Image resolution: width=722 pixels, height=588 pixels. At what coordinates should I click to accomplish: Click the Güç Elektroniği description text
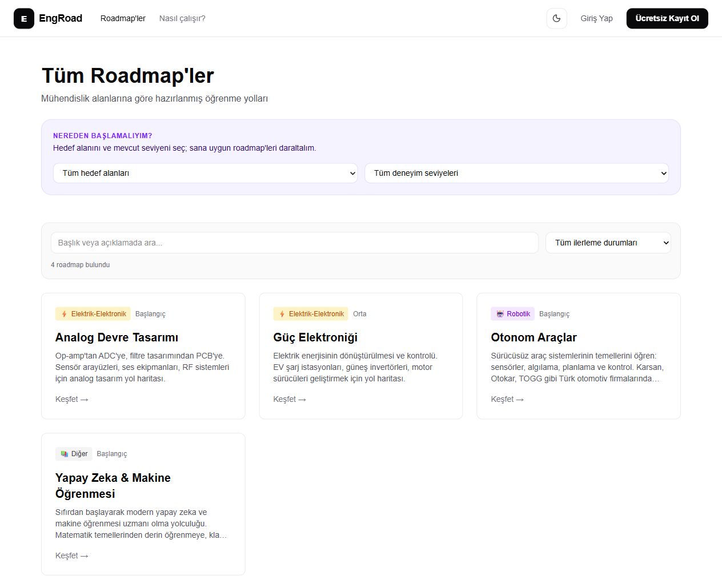click(x=355, y=367)
